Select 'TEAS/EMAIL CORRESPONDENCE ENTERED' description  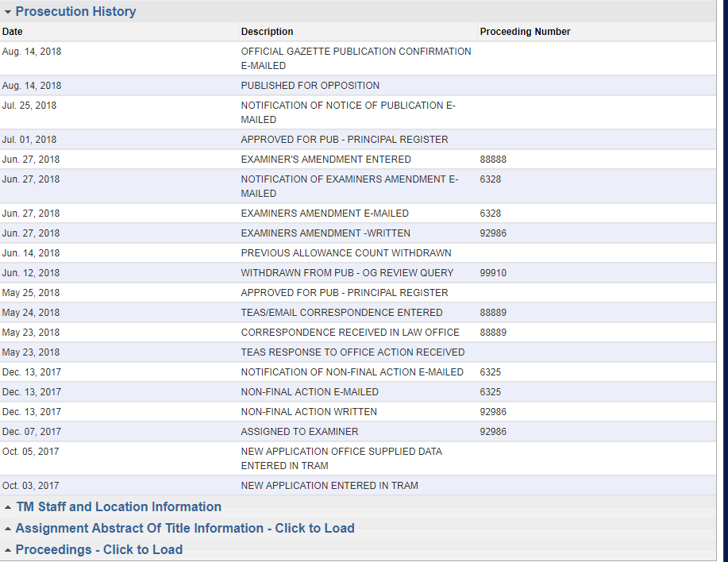coord(341,313)
